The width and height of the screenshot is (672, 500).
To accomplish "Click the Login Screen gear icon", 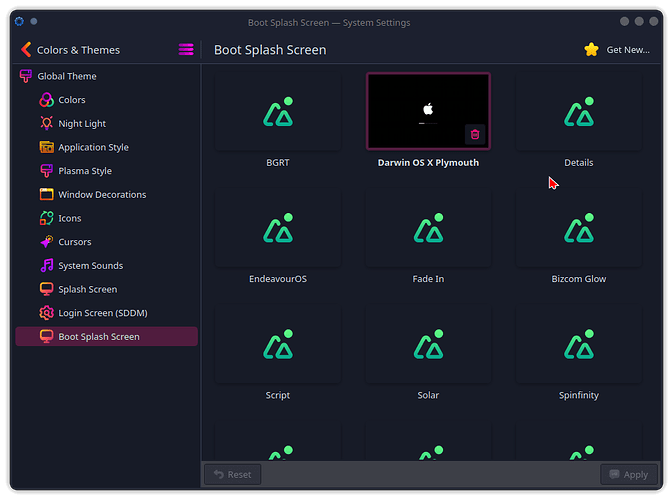I will click(46, 313).
